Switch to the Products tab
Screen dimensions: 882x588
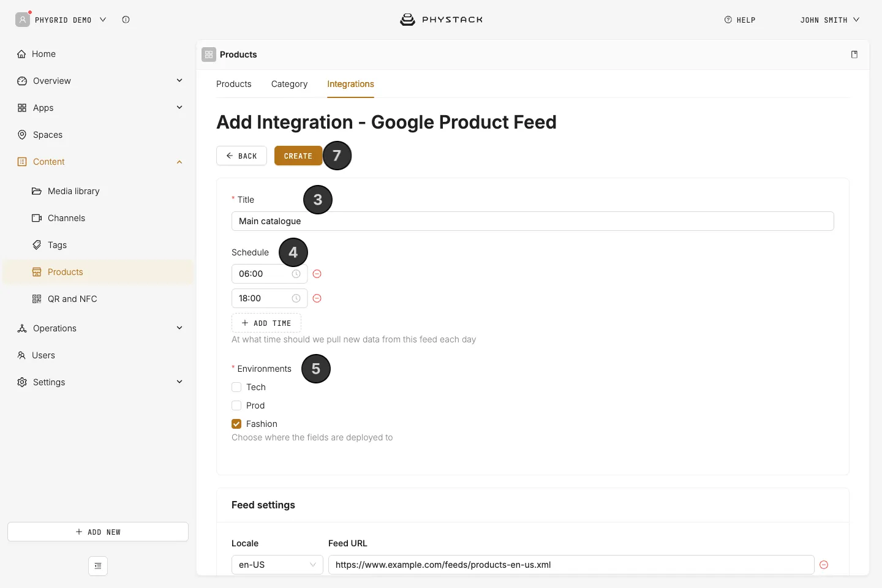pos(234,84)
